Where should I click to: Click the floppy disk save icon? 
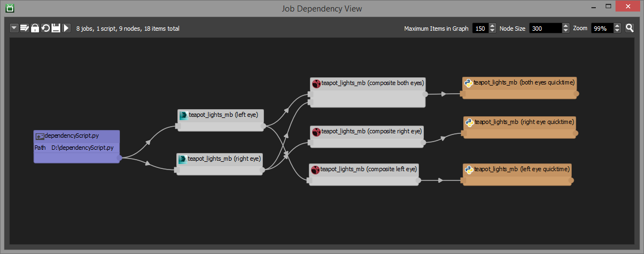(56, 28)
